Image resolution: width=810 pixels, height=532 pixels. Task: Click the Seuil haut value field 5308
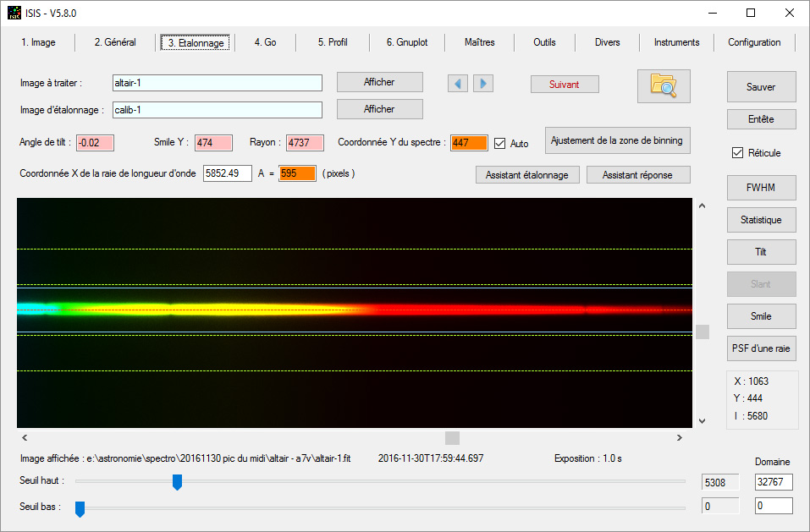click(x=720, y=482)
